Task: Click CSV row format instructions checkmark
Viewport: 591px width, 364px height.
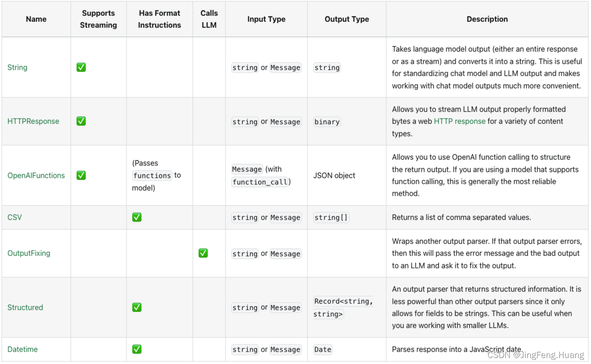Action: coord(137,217)
